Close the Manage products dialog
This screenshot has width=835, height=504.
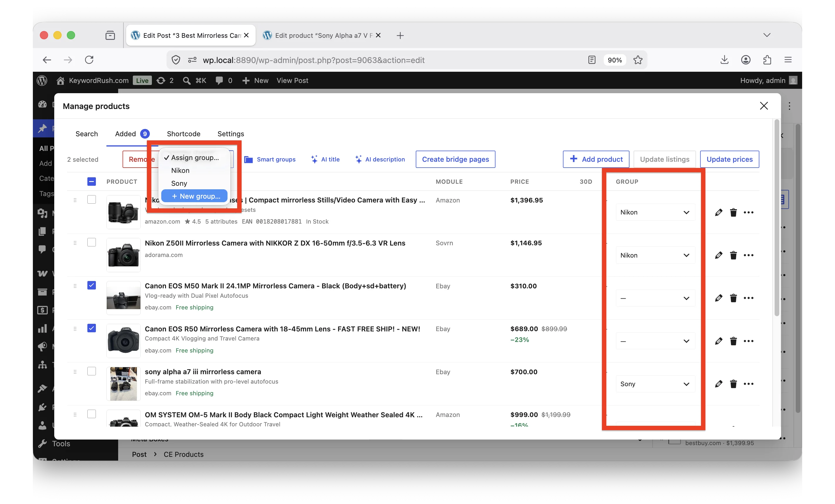point(763,106)
